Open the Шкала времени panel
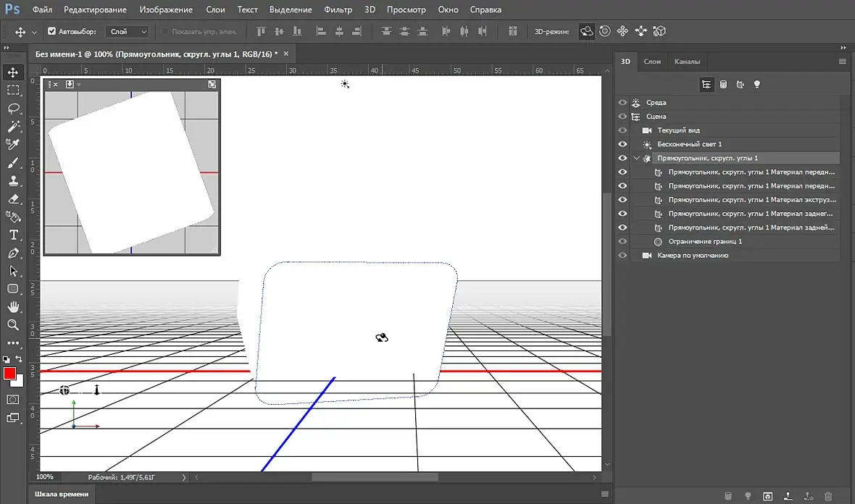Viewport: 855px width, 504px height. tap(62, 494)
